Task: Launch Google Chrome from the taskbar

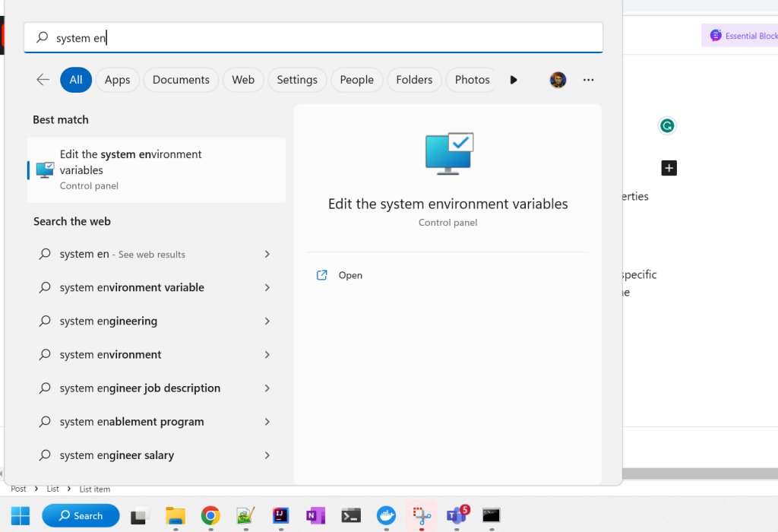Action: 210,515
